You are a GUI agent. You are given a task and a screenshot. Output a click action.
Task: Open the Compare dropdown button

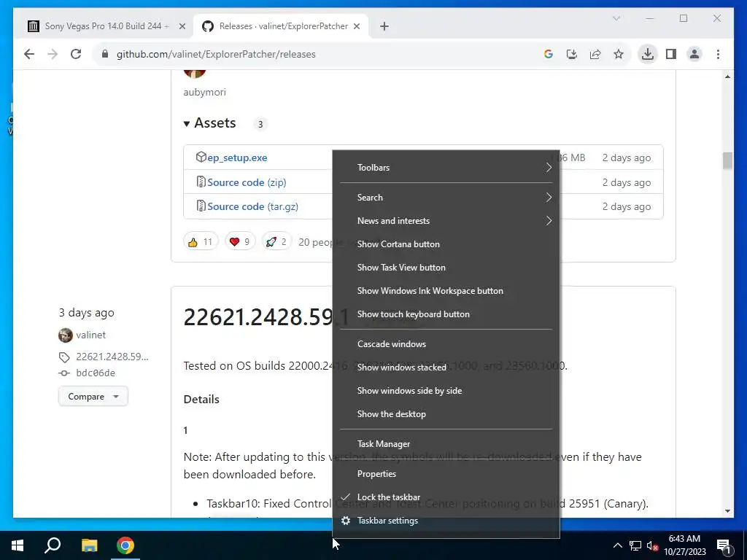(93, 396)
